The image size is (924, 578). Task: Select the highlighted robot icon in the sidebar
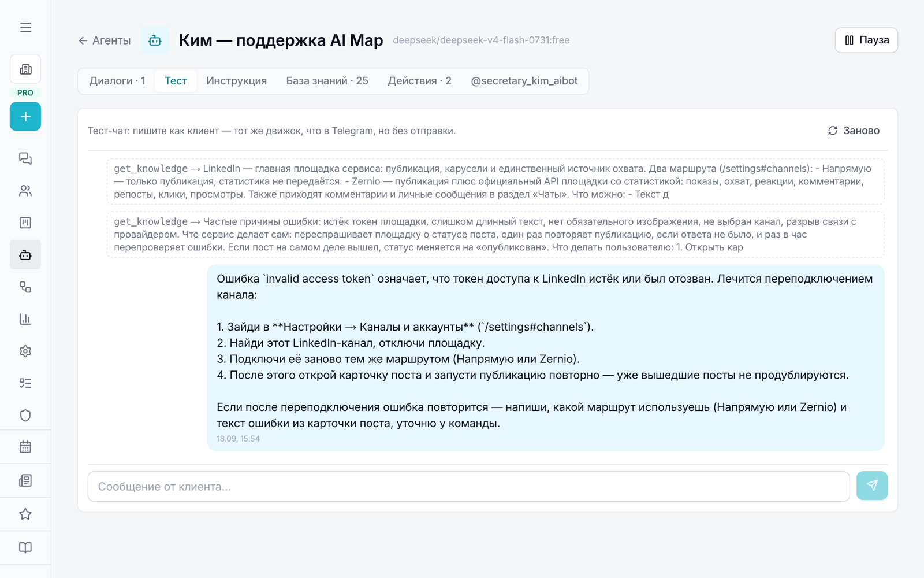25,254
